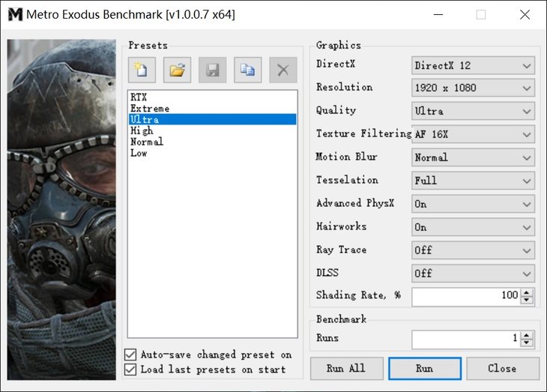Viewport: 547px width, 392px height.
Task: Open the Quality dropdown
Action: (473, 111)
